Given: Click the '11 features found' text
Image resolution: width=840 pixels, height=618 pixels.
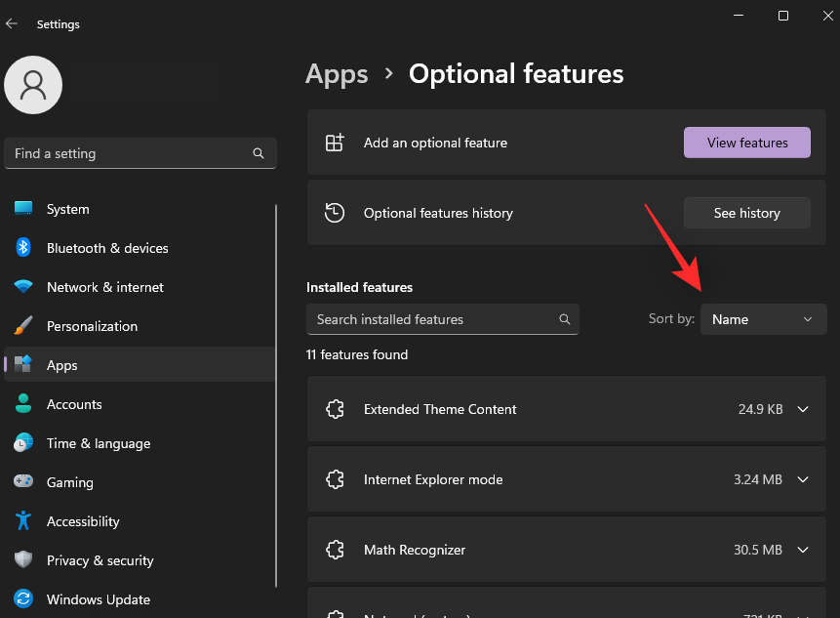Looking at the screenshot, I should coord(357,354).
